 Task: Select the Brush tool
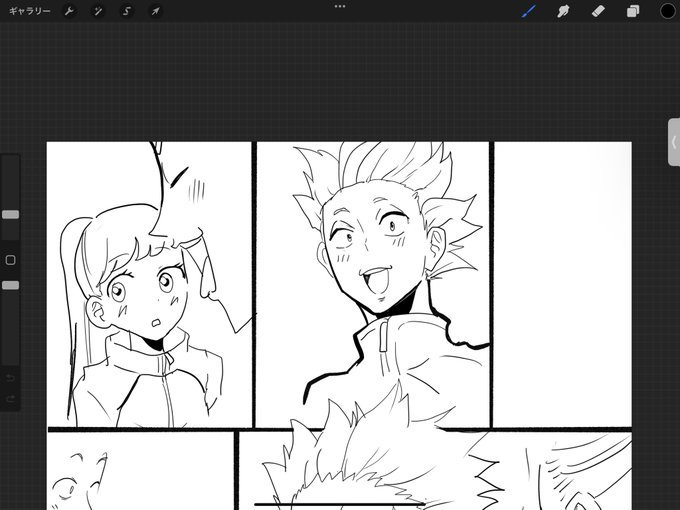pyautogui.click(x=529, y=11)
